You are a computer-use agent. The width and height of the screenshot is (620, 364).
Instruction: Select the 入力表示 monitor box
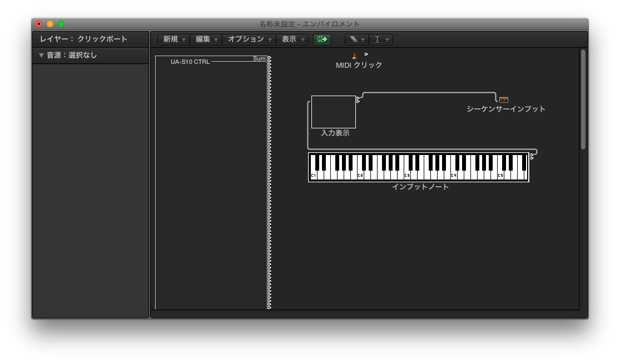333,112
